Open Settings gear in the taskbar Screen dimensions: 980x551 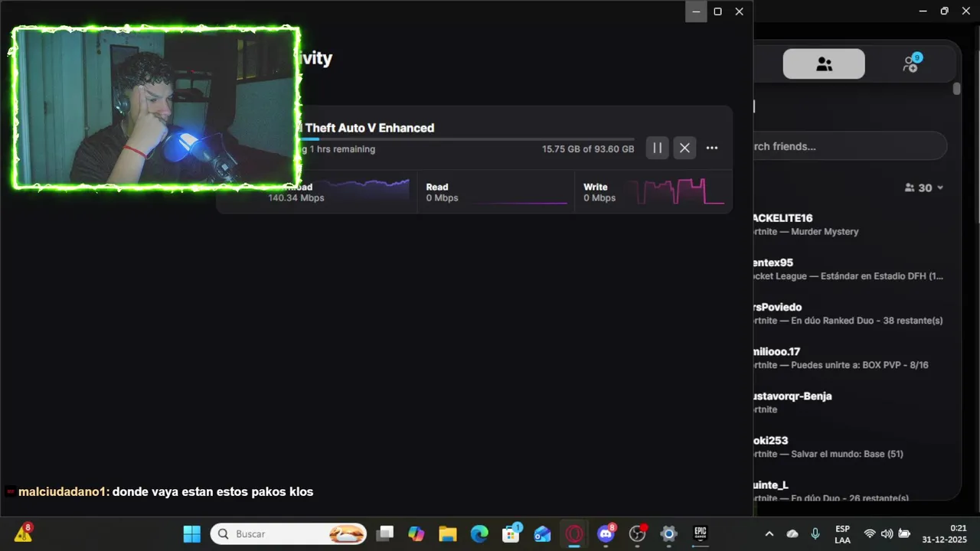point(668,533)
